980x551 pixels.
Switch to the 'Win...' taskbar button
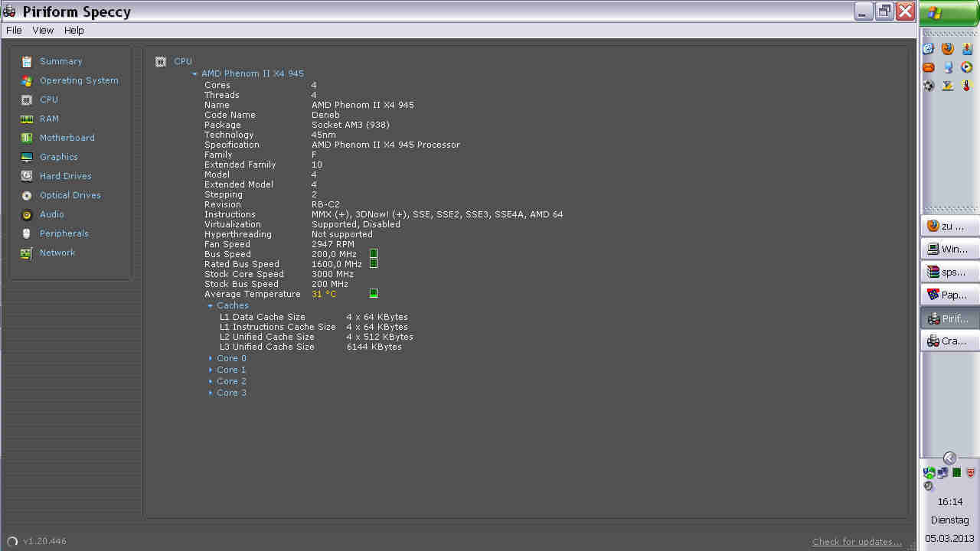pyautogui.click(x=949, y=249)
